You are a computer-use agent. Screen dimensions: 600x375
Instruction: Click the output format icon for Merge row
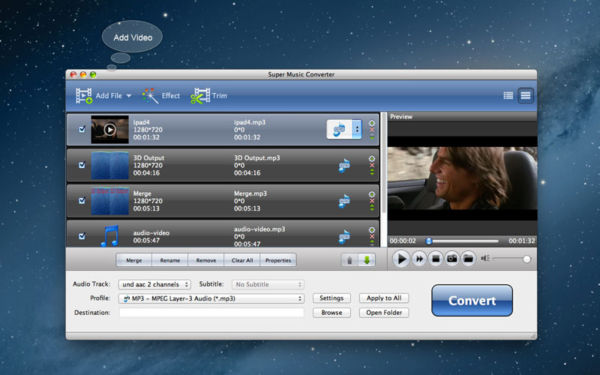click(x=344, y=201)
